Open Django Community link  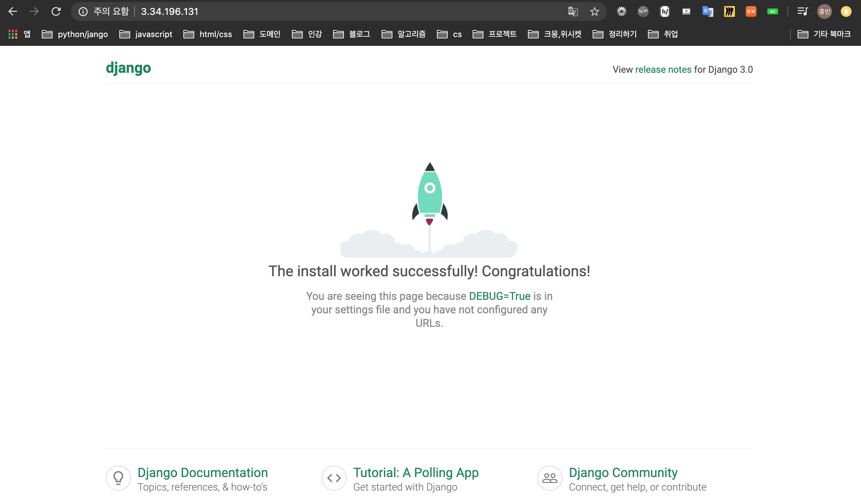[623, 473]
